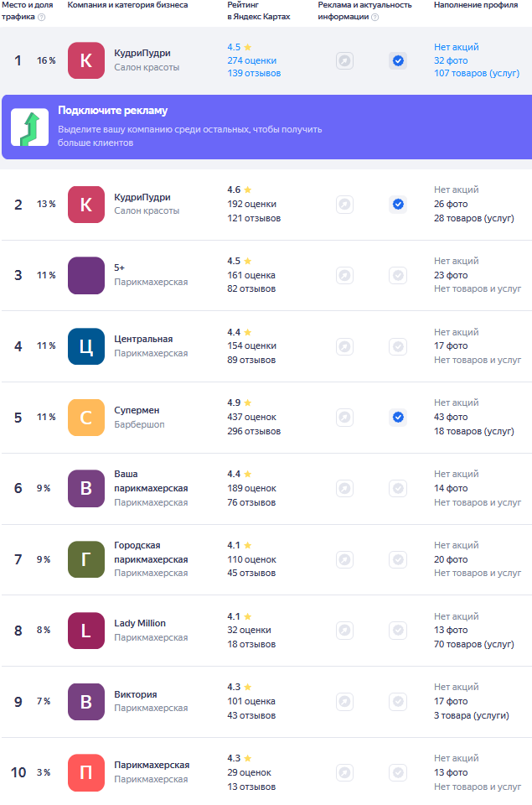Open the '32 фото' link
This screenshot has width=532, height=805.
(x=451, y=60)
